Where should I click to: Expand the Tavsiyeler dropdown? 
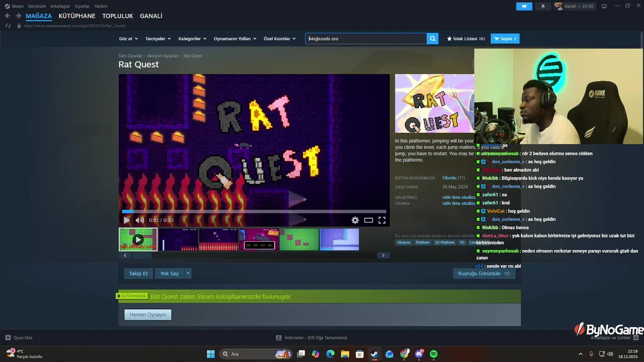(158, 39)
